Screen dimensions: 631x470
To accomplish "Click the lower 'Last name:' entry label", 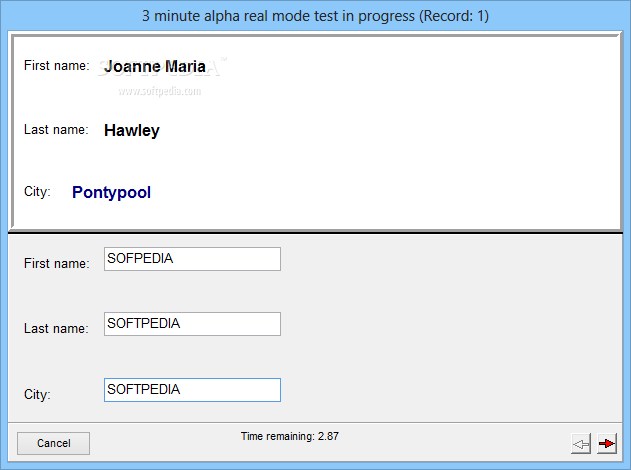I will (x=56, y=328).
